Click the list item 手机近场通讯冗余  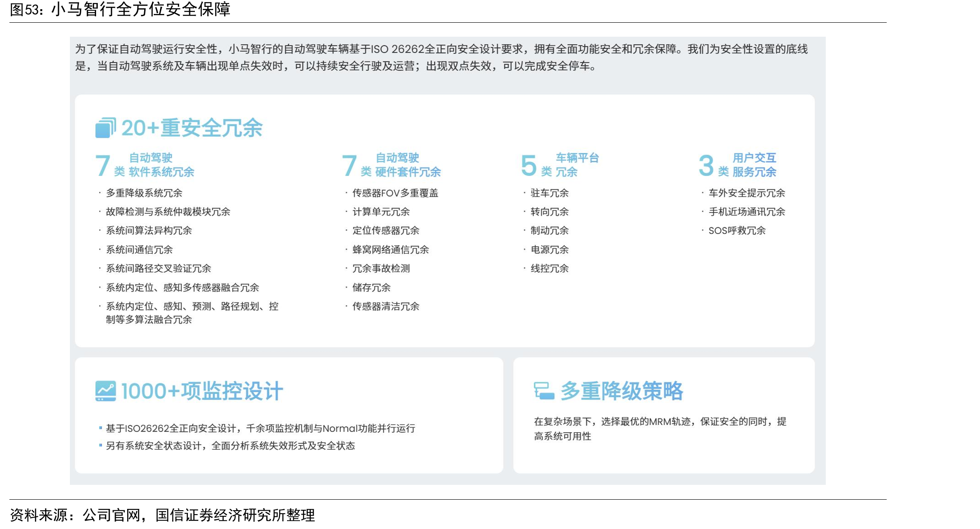(747, 212)
